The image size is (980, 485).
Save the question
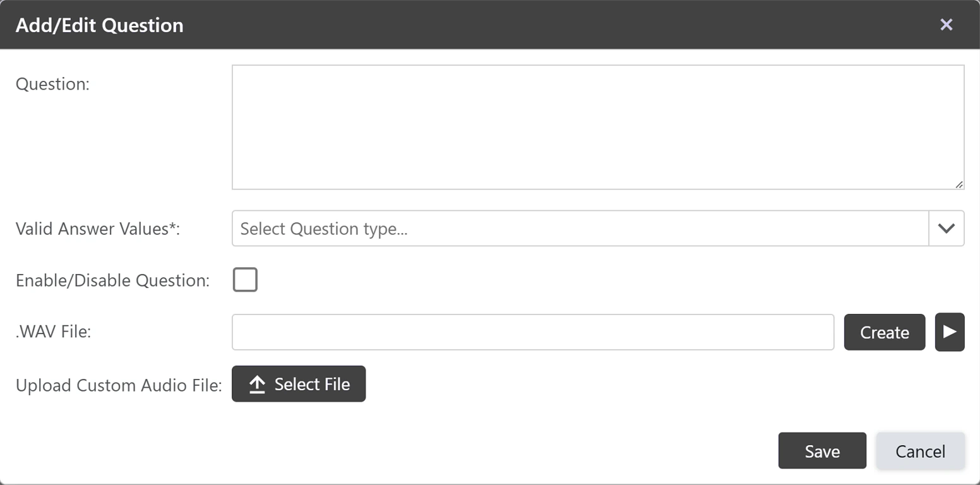point(822,451)
